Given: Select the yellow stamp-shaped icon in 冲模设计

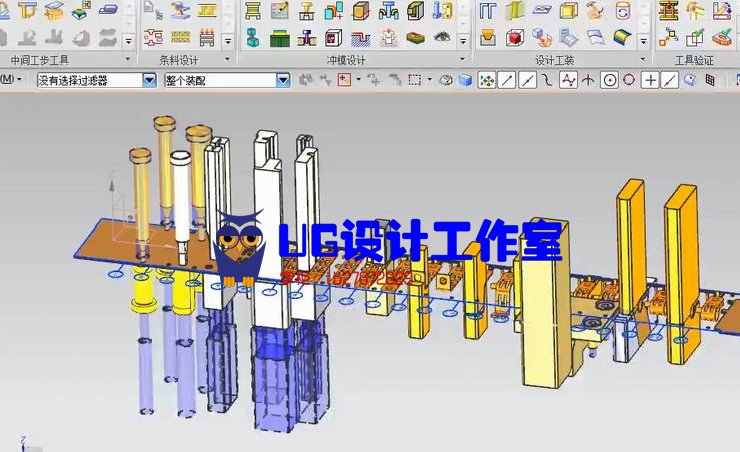Looking at the screenshot, I should pos(307,10).
